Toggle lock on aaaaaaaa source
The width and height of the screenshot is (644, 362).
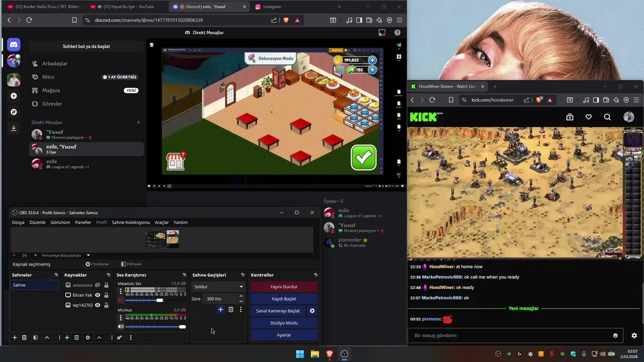coord(106,285)
